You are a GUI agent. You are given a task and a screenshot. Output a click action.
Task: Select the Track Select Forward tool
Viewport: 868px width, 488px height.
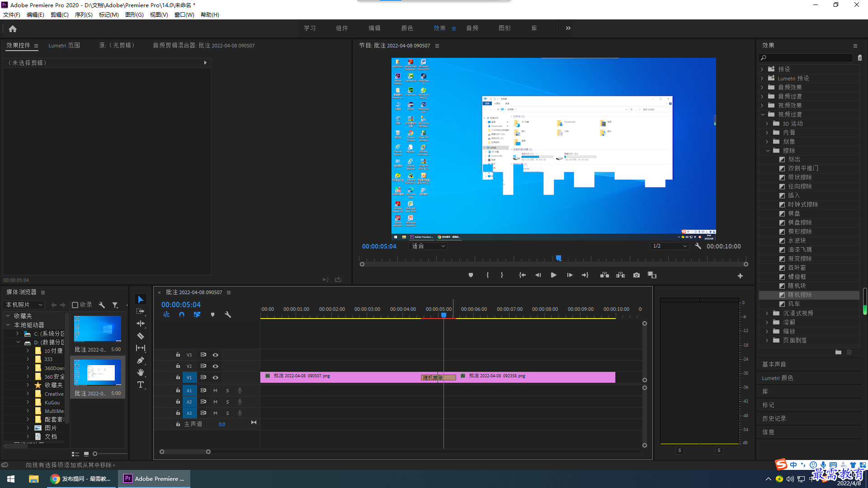pos(141,311)
